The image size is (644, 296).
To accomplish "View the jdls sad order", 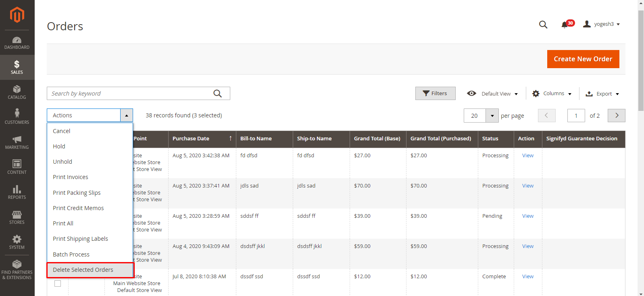I will click(527, 186).
